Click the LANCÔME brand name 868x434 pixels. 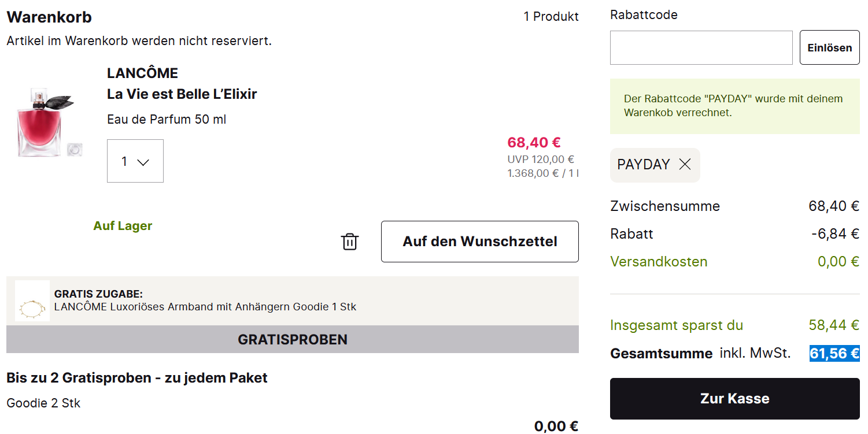(x=142, y=73)
